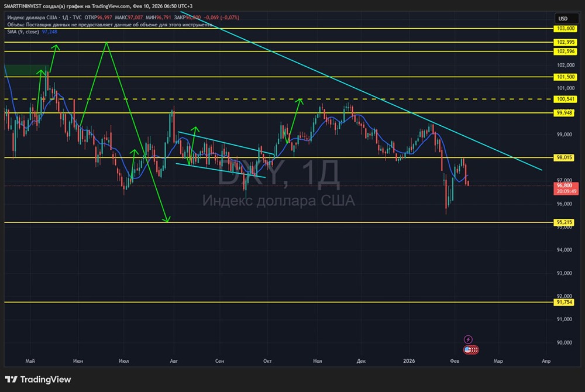
Task: Click the TradingView logo
Action: pos(37,379)
